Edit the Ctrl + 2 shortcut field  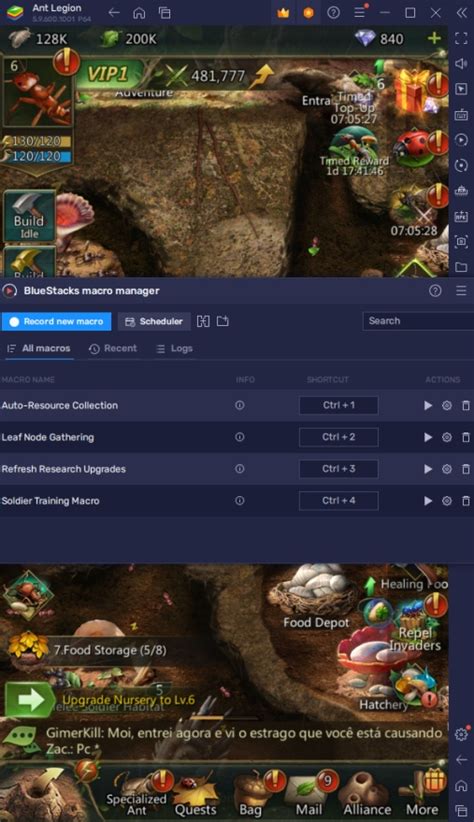(339, 437)
